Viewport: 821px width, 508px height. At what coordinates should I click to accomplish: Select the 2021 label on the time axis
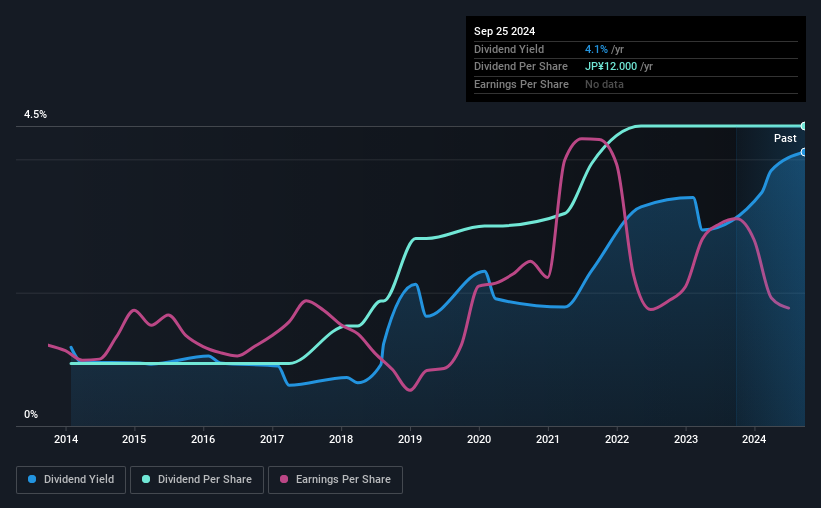point(548,439)
